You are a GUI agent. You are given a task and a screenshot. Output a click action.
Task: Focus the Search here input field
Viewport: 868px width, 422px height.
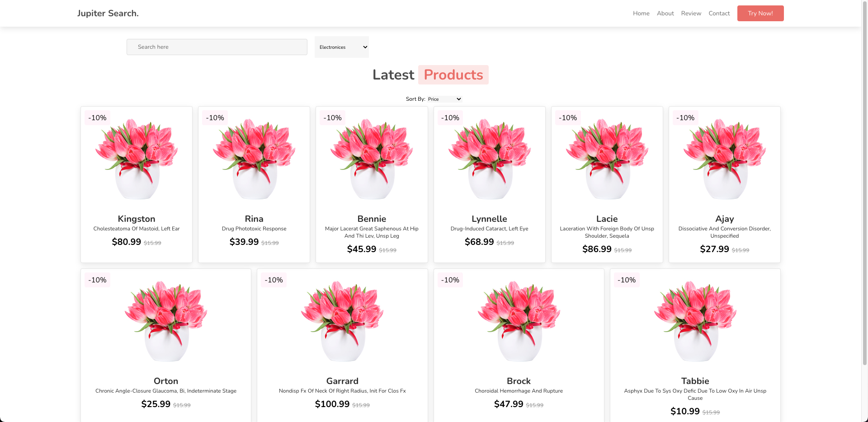(x=217, y=47)
